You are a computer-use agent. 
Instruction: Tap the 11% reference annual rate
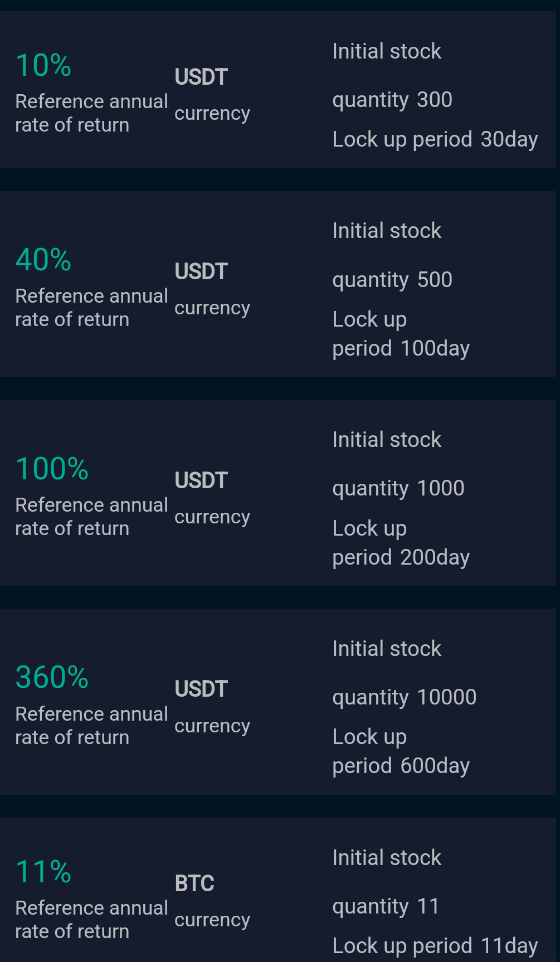[x=43, y=872]
